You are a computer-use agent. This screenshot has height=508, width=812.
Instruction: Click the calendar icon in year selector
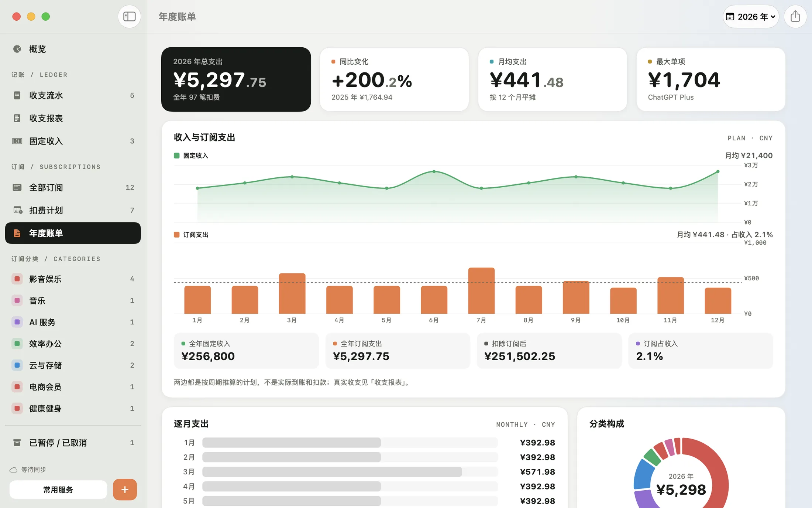[730, 17]
